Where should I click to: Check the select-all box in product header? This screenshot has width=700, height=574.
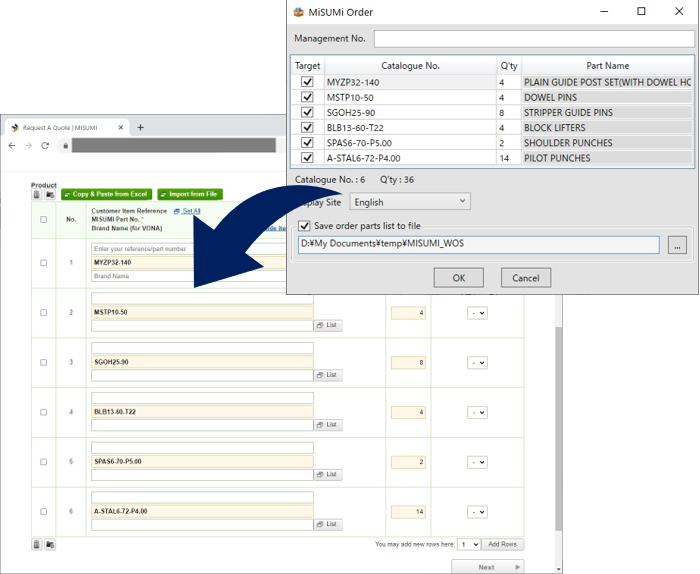43,220
